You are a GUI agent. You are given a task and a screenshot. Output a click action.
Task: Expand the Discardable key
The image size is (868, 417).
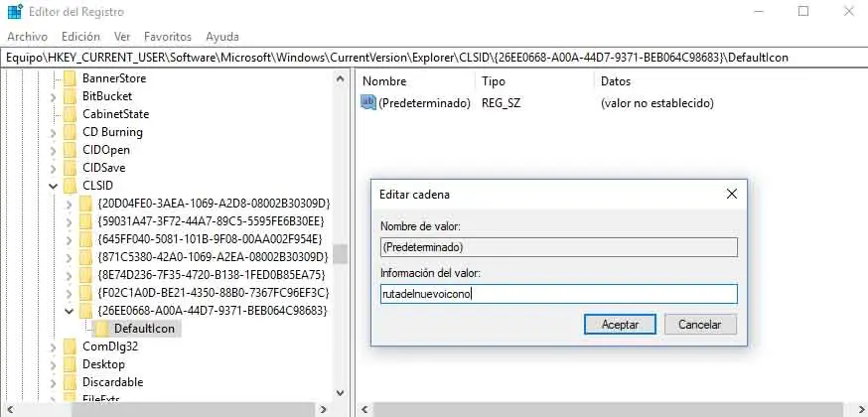(54, 382)
